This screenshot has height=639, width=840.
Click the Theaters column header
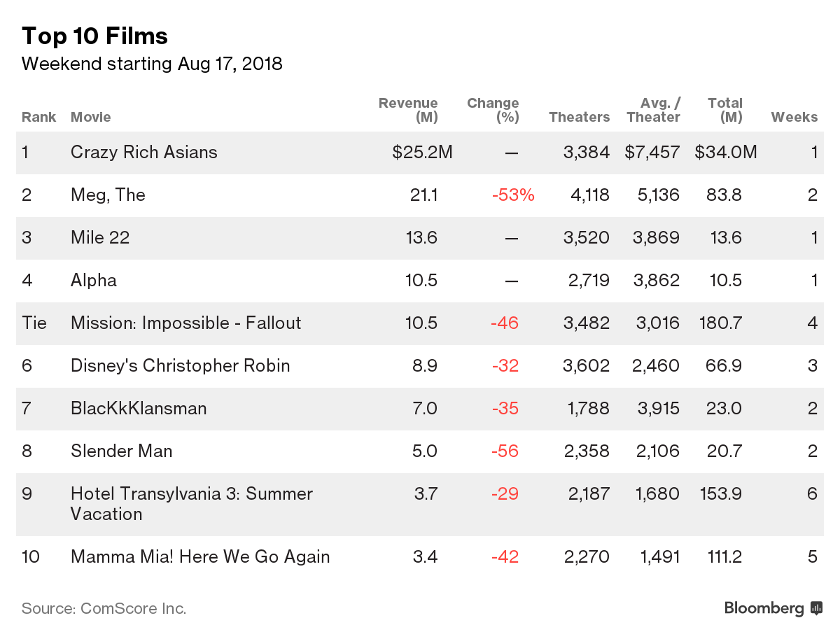tap(579, 117)
